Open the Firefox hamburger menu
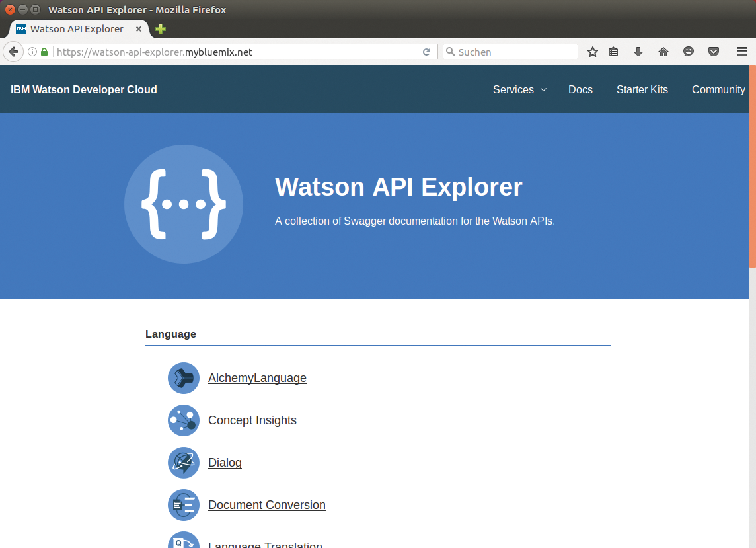Viewport: 756px width, 548px height. pyautogui.click(x=741, y=51)
